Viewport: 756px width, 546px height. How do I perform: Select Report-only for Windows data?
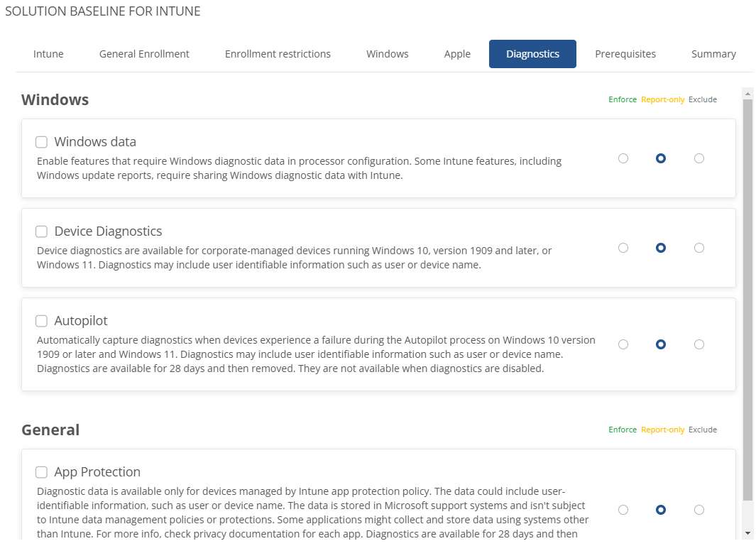[661, 158]
